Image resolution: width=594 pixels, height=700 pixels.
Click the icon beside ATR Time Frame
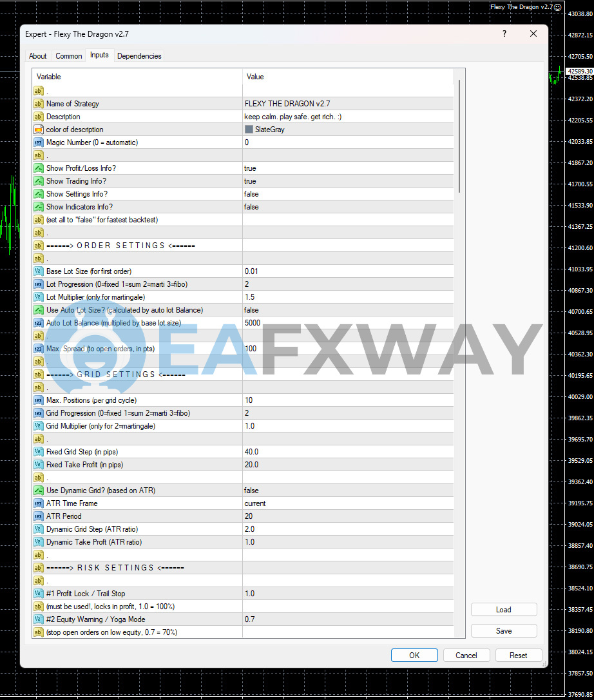pos(39,503)
